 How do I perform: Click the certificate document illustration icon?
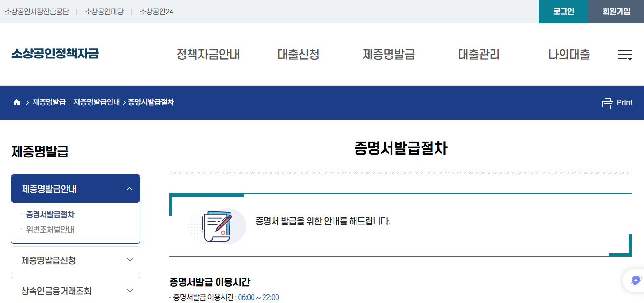tap(218, 225)
